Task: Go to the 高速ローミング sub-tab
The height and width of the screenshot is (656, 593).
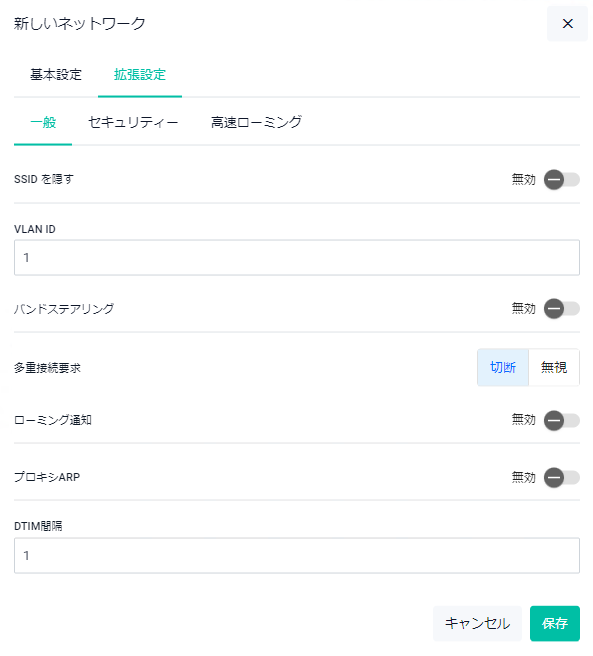Action: point(256,123)
